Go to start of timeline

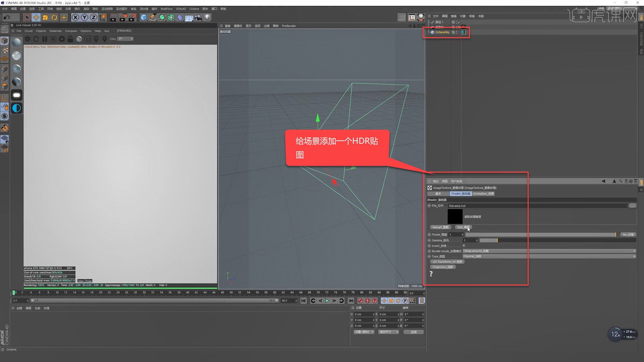pyautogui.click(x=304, y=301)
